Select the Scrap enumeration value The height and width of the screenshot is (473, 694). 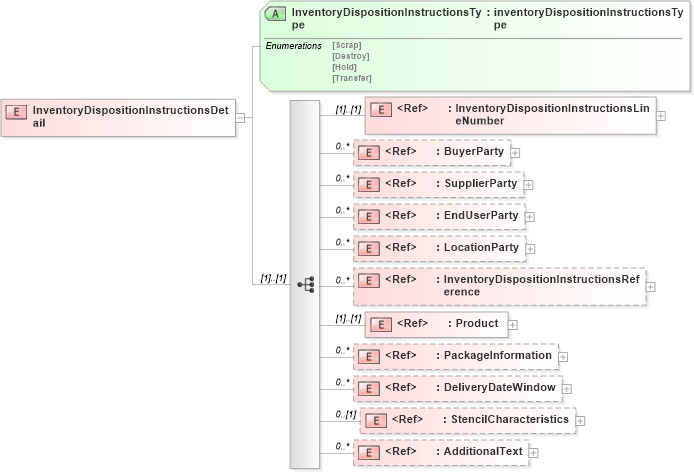click(x=346, y=45)
